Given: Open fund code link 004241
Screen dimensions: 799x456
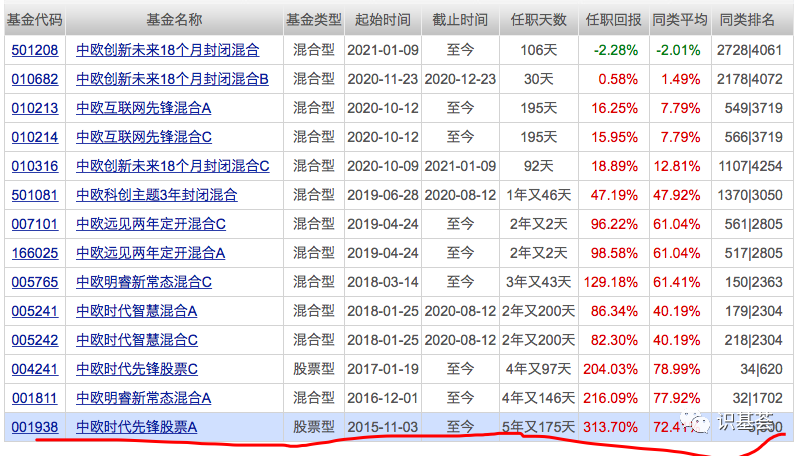Looking at the screenshot, I should [35, 369].
